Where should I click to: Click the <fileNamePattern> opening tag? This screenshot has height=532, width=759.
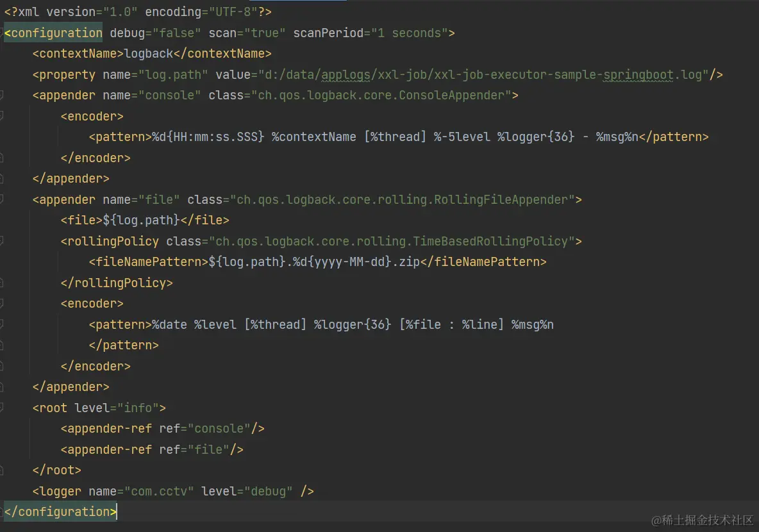pyautogui.click(x=149, y=262)
